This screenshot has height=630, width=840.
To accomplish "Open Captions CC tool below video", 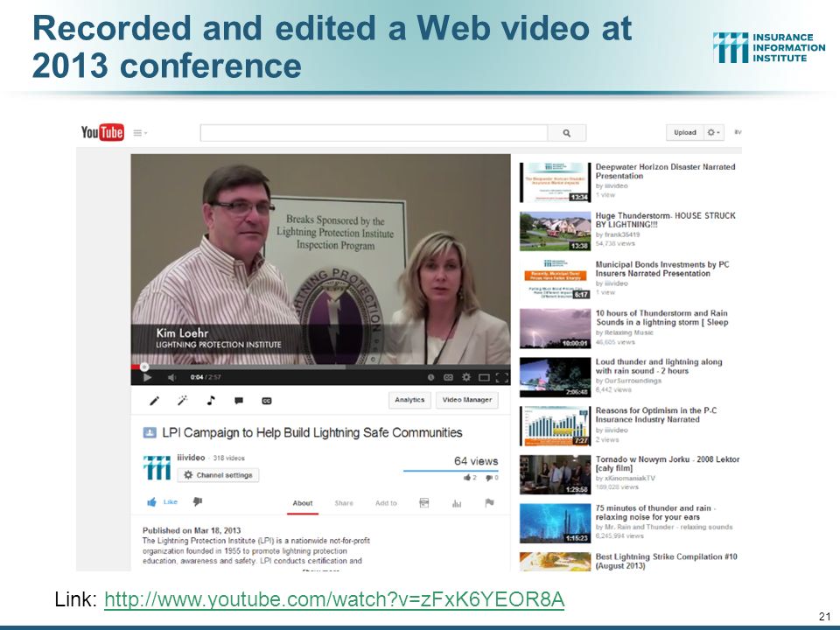I will click(x=266, y=401).
